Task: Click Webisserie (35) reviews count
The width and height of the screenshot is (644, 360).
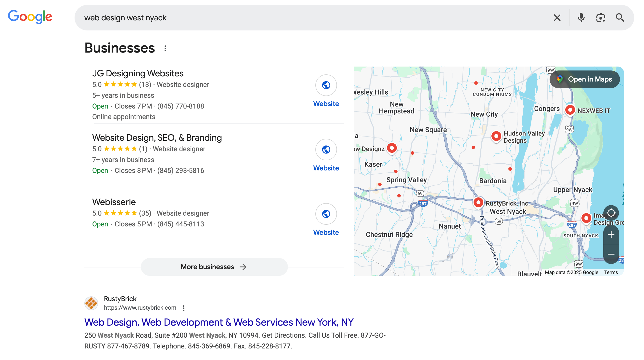Action: pyautogui.click(x=145, y=213)
